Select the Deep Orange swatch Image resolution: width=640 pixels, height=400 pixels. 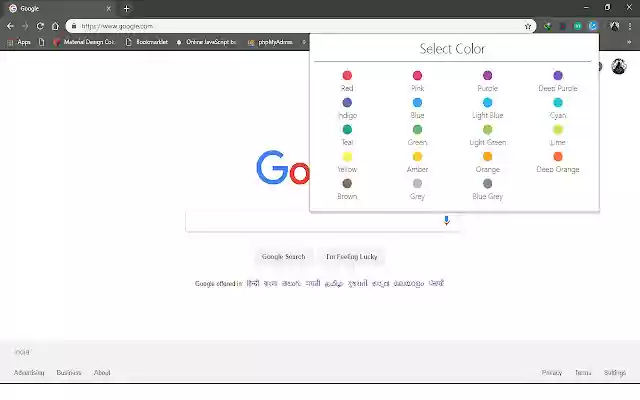[x=558, y=156]
